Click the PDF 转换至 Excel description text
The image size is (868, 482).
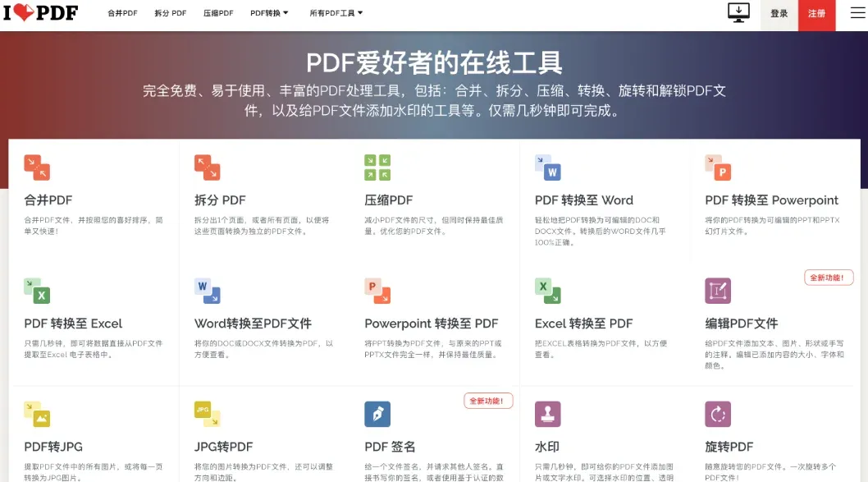click(x=94, y=349)
